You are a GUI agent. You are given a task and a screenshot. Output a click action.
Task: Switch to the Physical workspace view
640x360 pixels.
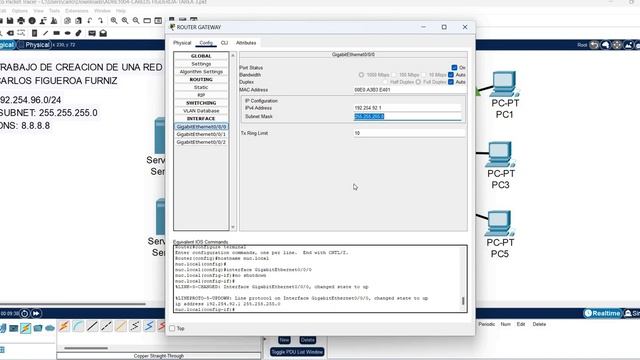[34, 45]
